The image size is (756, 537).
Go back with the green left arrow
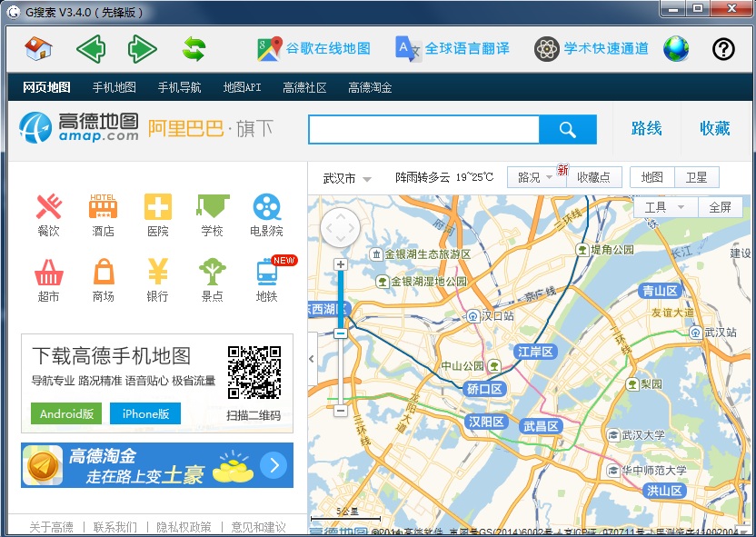coord(90,49)
